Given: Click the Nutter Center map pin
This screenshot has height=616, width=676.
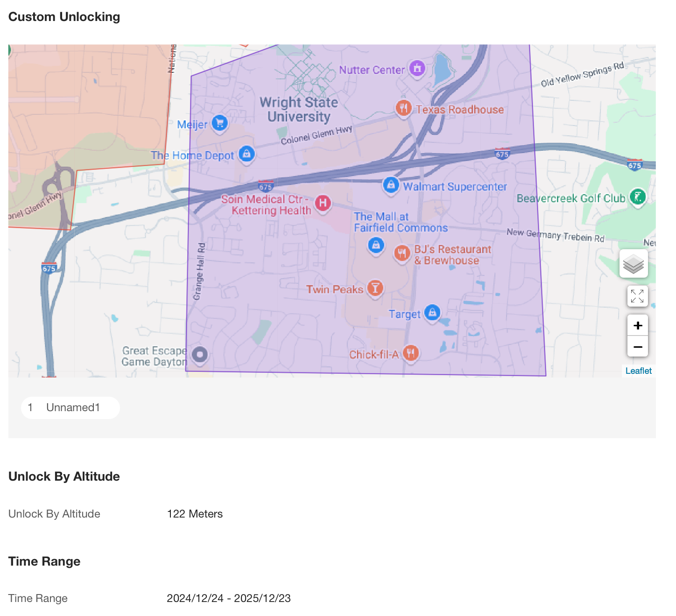Looking at the screenshot, I should coord(417,69).
